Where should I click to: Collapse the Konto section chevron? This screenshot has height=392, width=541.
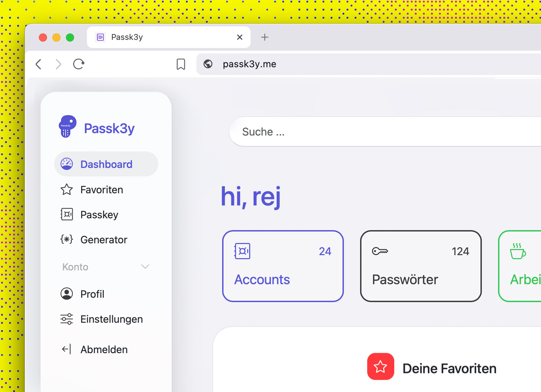click(x=145, y=267)
